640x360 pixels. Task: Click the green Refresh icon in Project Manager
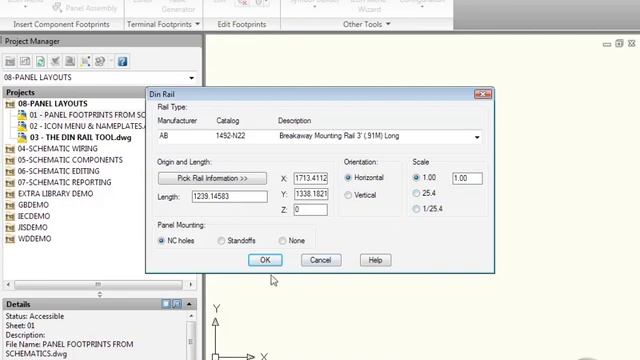pyautogui.click(x=40, y=62)
